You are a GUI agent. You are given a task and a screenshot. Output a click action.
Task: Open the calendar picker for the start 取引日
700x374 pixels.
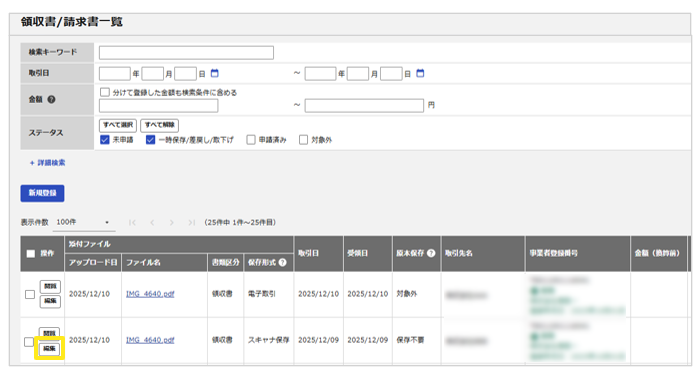[x=215, y=73]
